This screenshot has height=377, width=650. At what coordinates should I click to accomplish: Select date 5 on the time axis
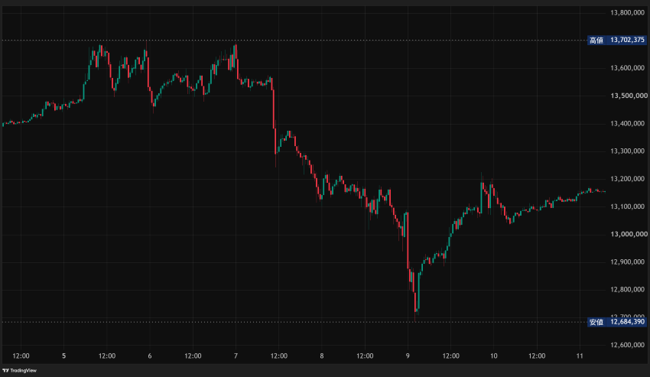64,356
